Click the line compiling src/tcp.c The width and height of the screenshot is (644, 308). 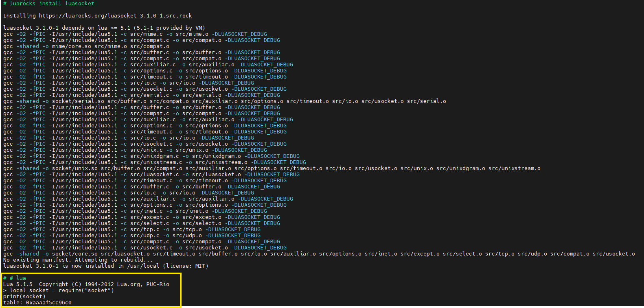coord(132,229)
